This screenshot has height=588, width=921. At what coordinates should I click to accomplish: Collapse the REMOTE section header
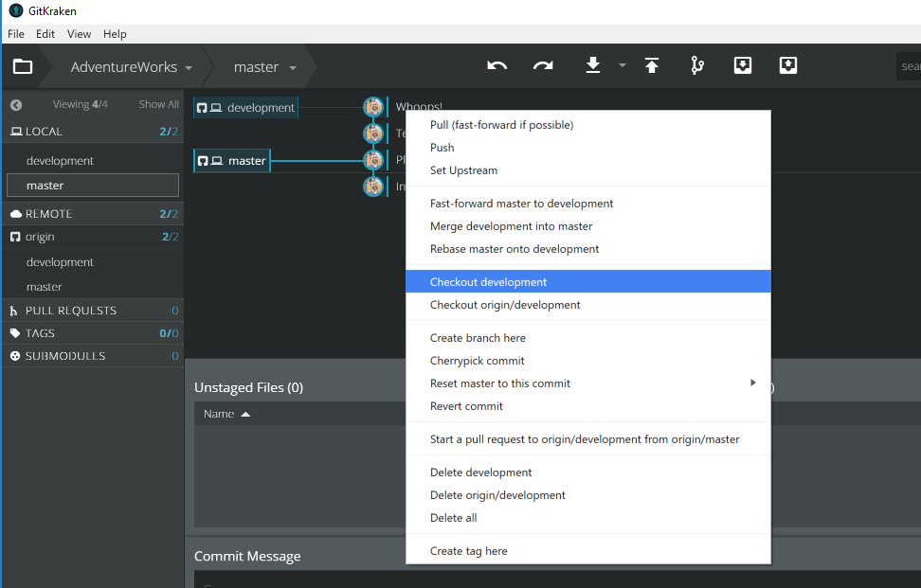pyautogui.click(x=94, y=214)
